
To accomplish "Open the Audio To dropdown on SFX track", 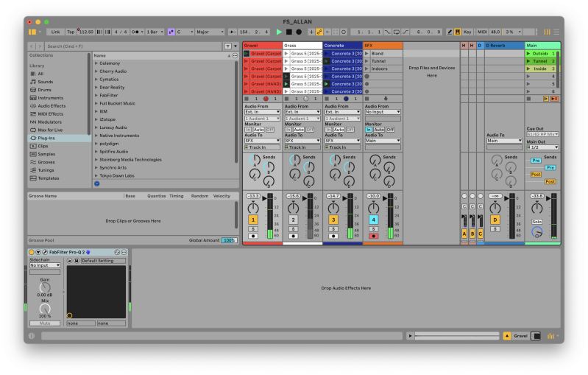I will (x=383, y=140).
